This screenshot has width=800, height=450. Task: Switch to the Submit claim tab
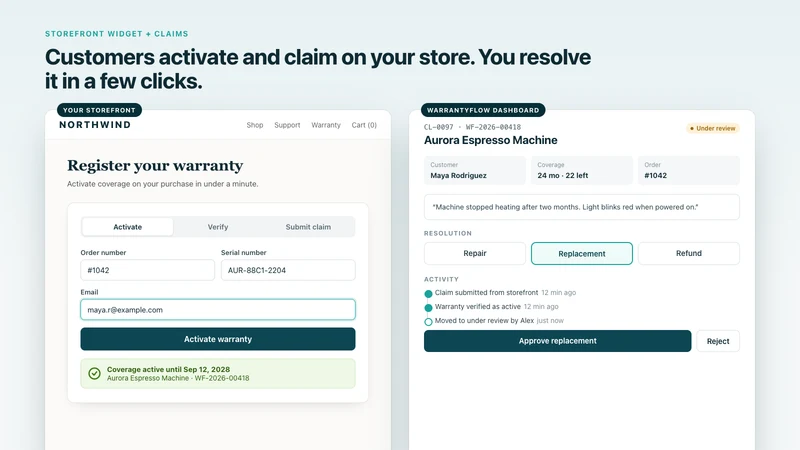pos(308,227)
